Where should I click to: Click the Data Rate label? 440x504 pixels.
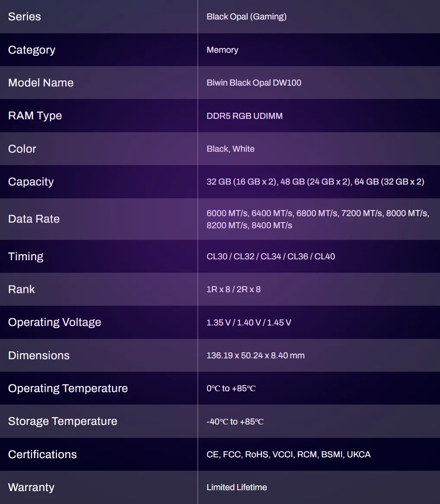34,219
